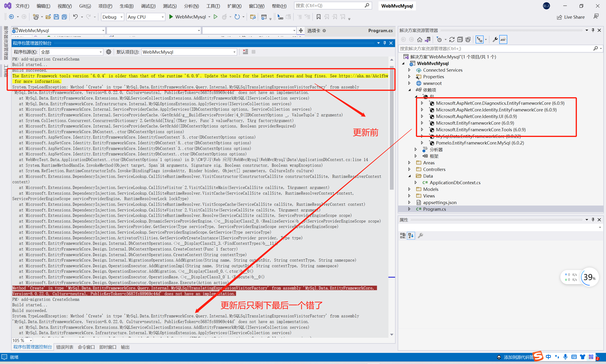Click the Save All toolbar icon
This screenshot has height=364, width=606.
tap(64, 17)
